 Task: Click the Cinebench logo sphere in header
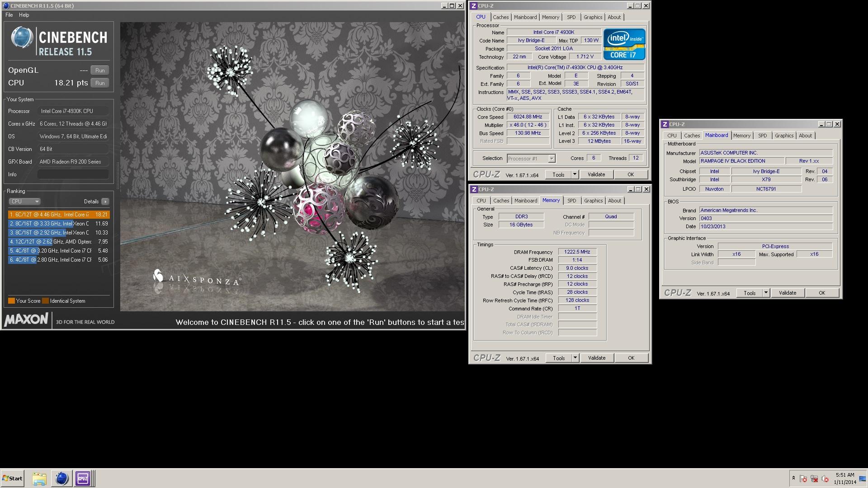[x=21, y=38]
